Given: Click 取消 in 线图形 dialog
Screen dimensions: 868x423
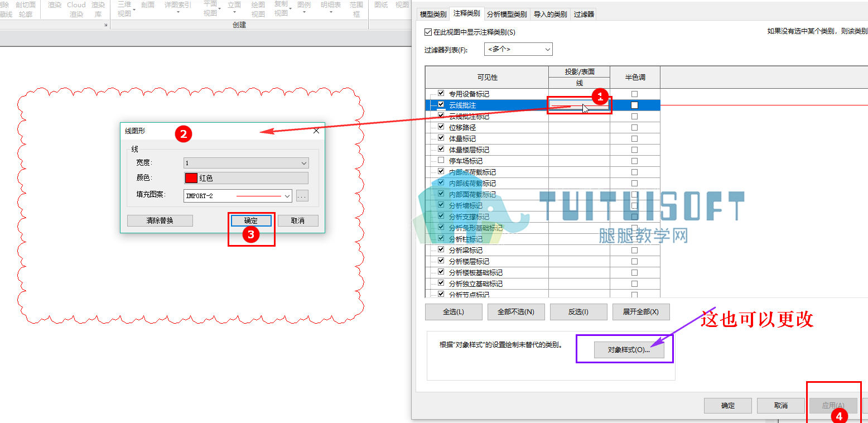Looking at the screenshot, I should (298, 220).
